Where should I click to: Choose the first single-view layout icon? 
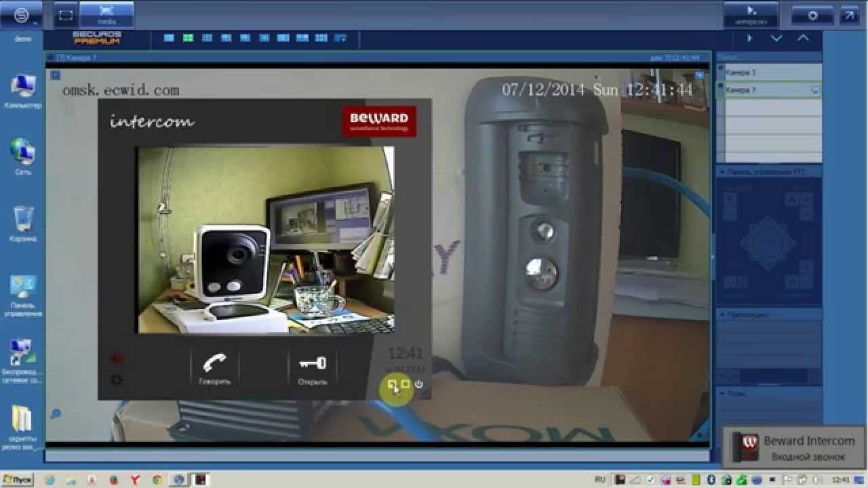coord(170,38)
